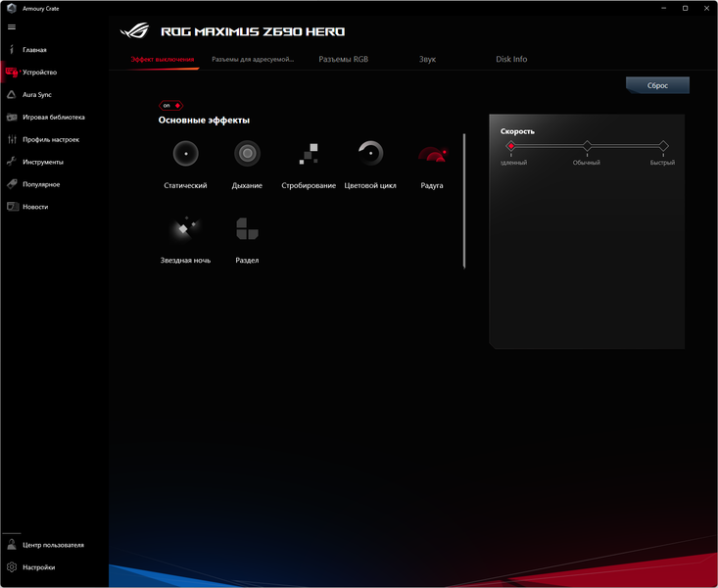This screenshot has width=718, height=588.
Task: Click the Сброс reset button
Action: 657,85
